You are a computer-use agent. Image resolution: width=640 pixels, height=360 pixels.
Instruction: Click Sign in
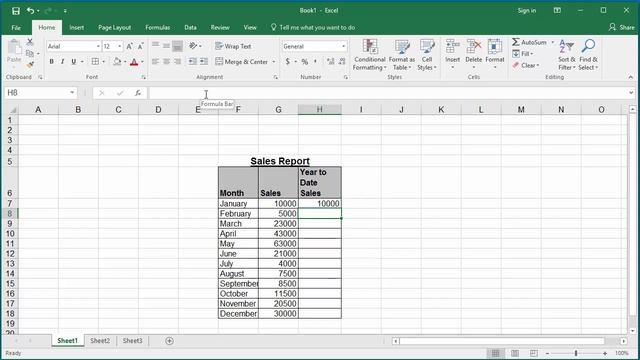[x=527, y=11]
